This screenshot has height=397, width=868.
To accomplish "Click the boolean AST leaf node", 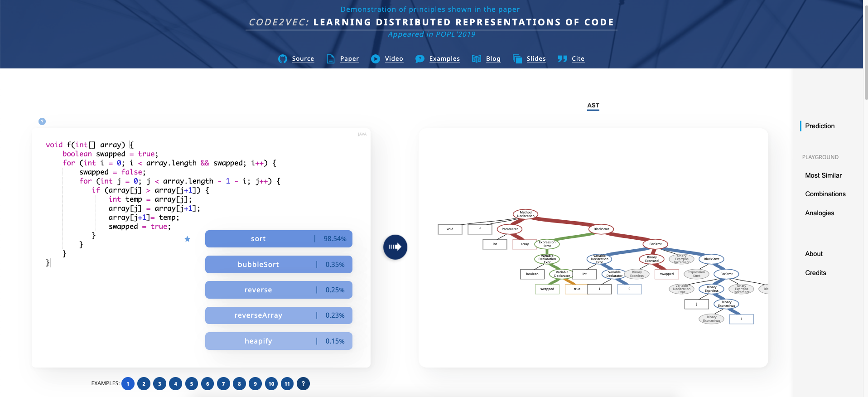I will (532, 274).
